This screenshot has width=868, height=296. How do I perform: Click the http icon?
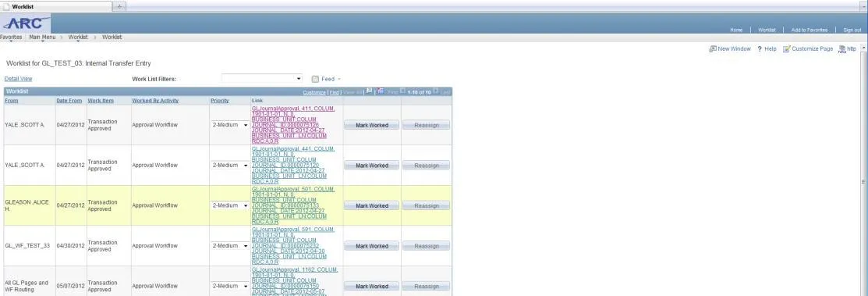click(x=842, y=48)
